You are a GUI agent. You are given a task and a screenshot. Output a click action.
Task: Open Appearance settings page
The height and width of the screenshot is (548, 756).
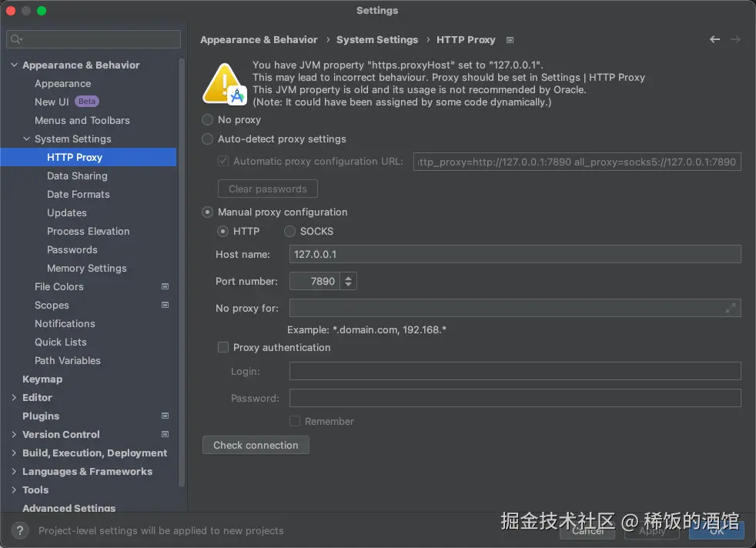(x=62, y=83)
